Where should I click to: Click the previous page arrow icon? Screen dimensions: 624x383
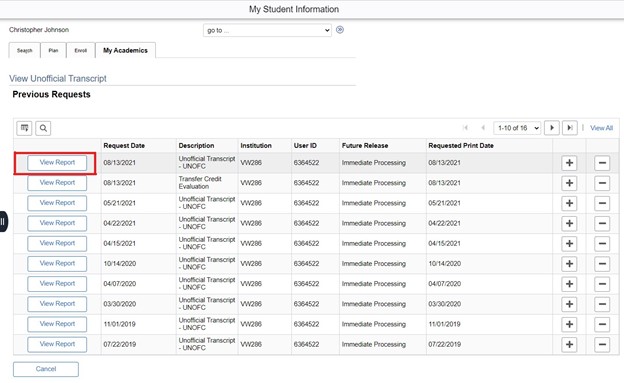(x=483, y=128)
